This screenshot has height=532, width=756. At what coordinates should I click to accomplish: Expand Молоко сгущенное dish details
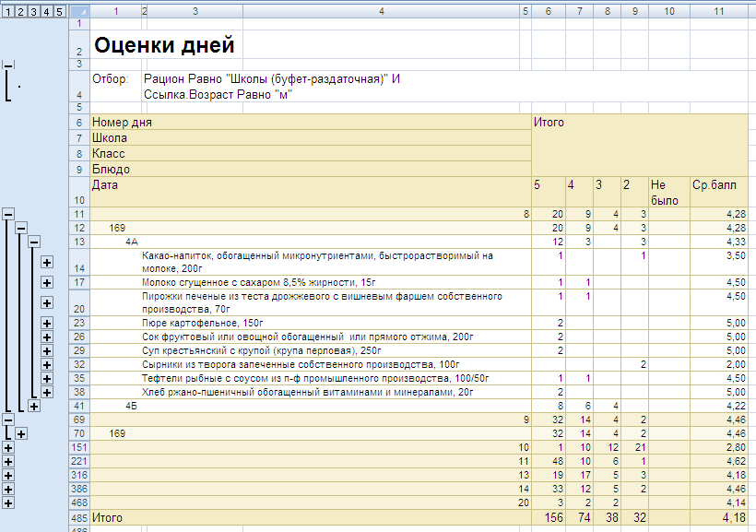[47, 283]
